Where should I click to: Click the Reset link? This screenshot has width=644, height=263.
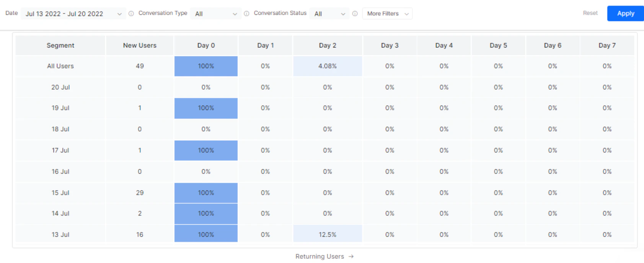(x=590, y=13)
